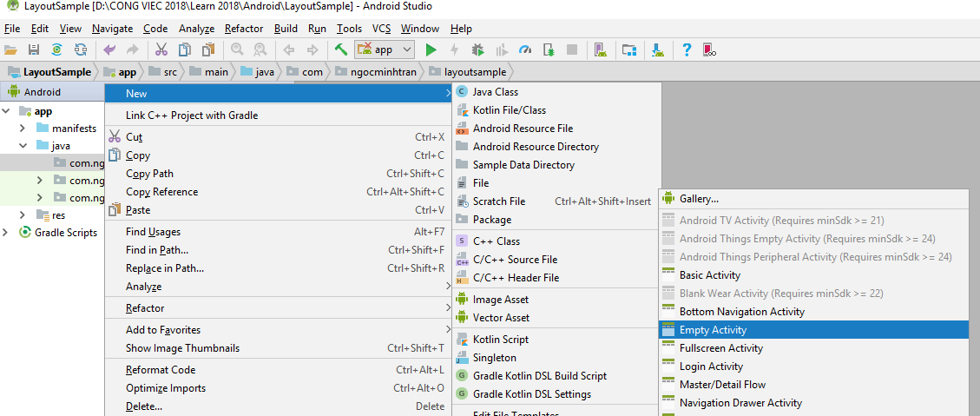The width and height of the screenshot is (980, 416).
Task: Select Gallery... in the Activity submenu
Action: click(699, 200)
